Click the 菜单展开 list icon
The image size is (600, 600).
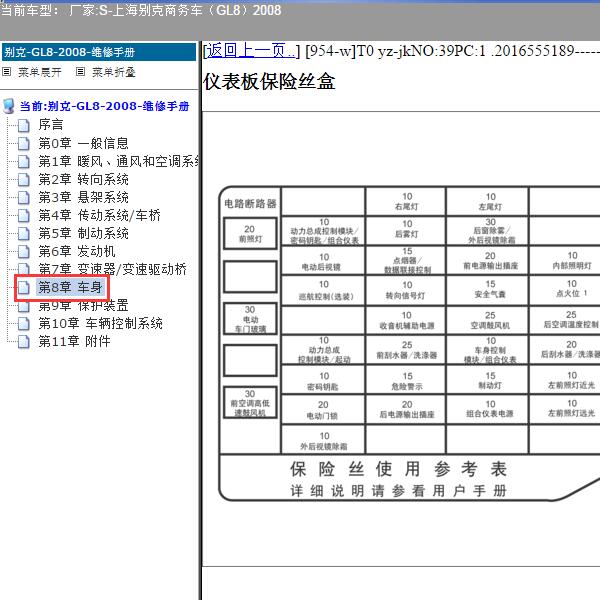(x=7, y=72)
